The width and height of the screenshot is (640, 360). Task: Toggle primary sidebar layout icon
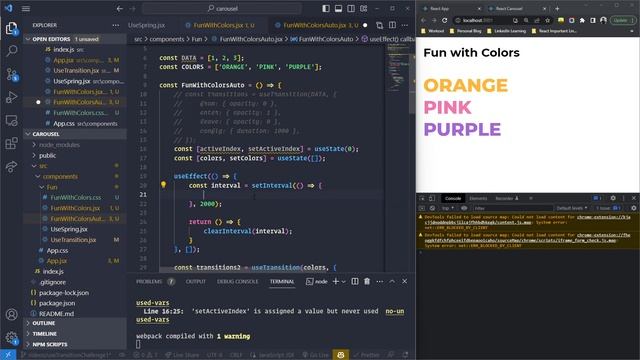pos(326,8)
